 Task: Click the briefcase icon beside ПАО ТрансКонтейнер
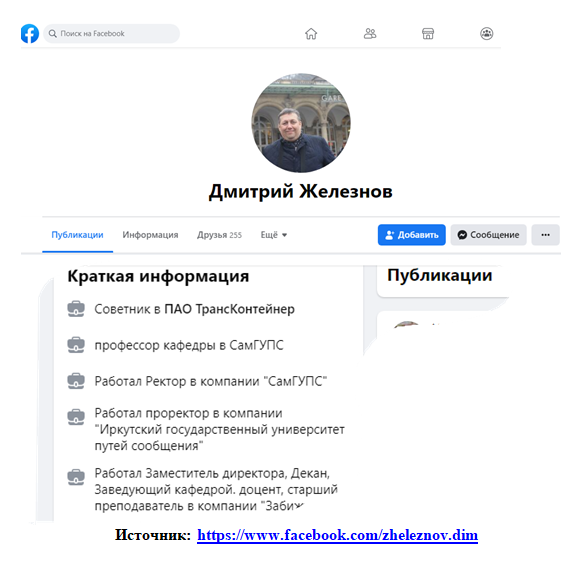(76, 309)
